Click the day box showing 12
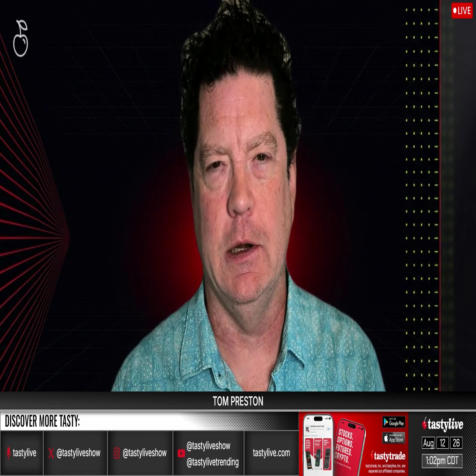The image size is (476, 476). tap(443, 443)
